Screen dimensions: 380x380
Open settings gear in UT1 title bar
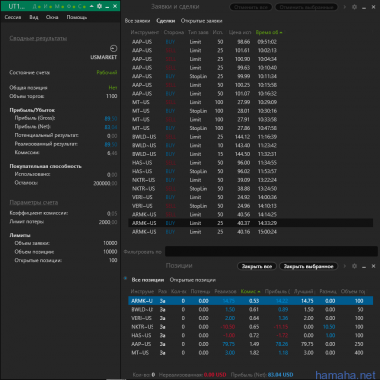(x=99, y=6)
